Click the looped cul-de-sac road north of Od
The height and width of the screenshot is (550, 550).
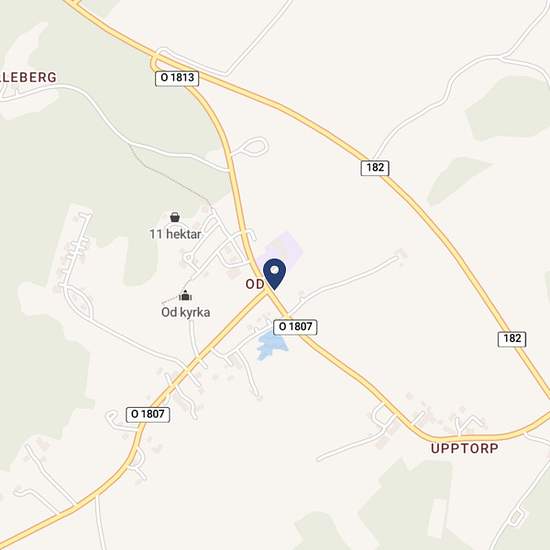[x=255, y=146]
